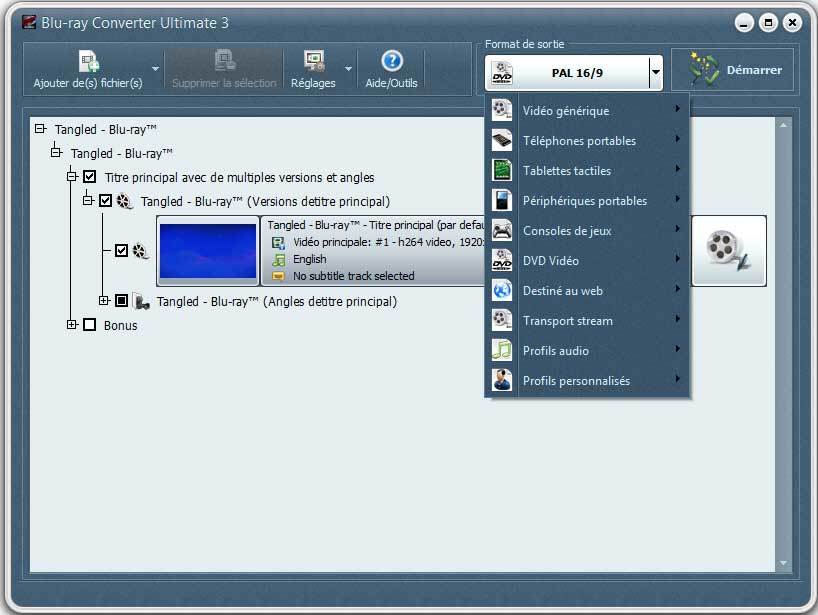818x615 pixels.
Task: Expand the Angles detitre principal node
Action: (x=104, y=300)
